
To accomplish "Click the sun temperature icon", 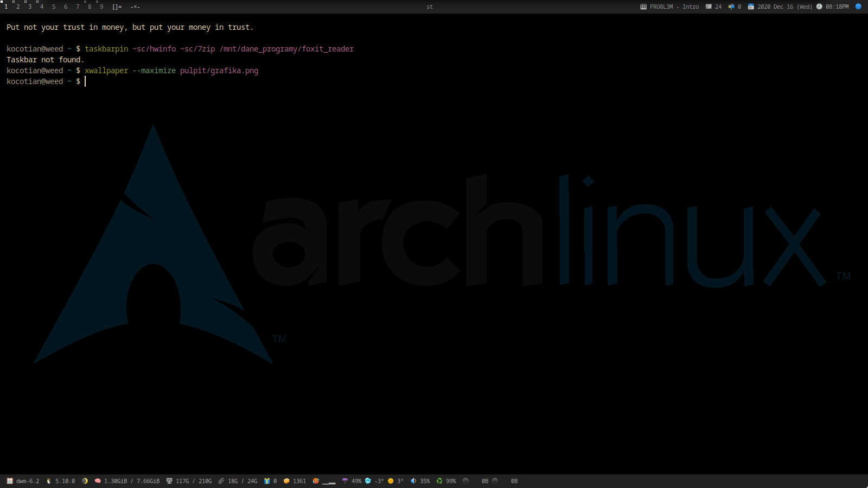I will [391, 481].
